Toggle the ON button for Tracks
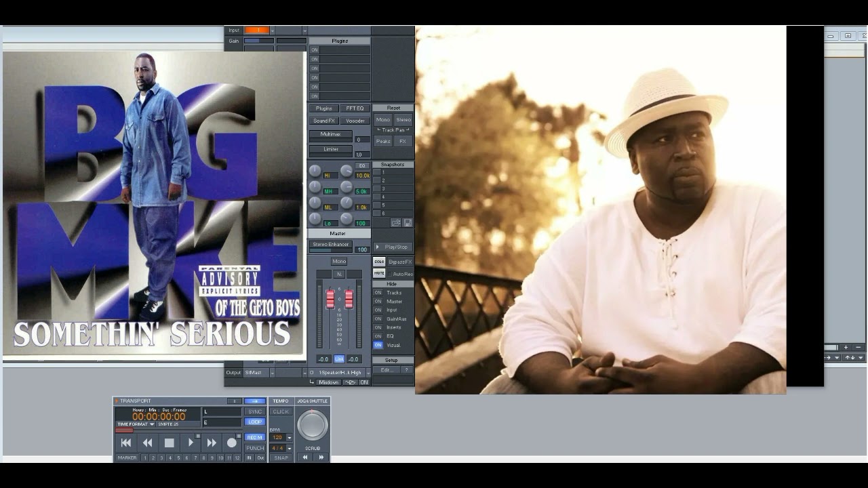Screen dimensions: 868x488 click(x=378, y=293)
